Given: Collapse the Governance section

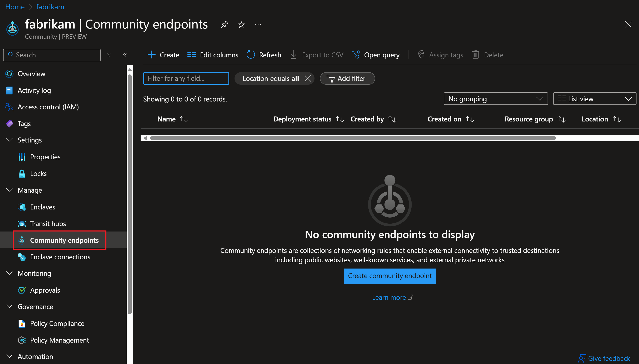Looking at the screenshot, I should tap(10, 307).
